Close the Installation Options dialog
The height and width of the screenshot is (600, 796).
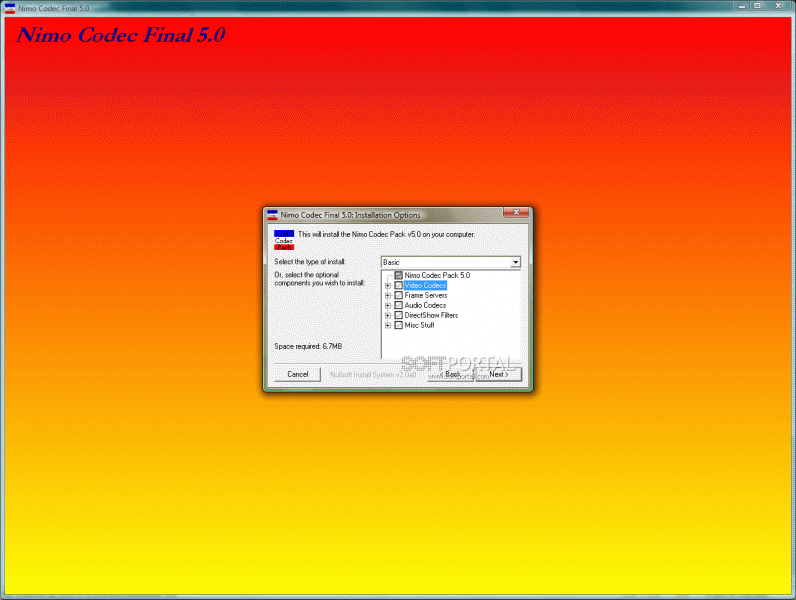[x=516, y=212]
